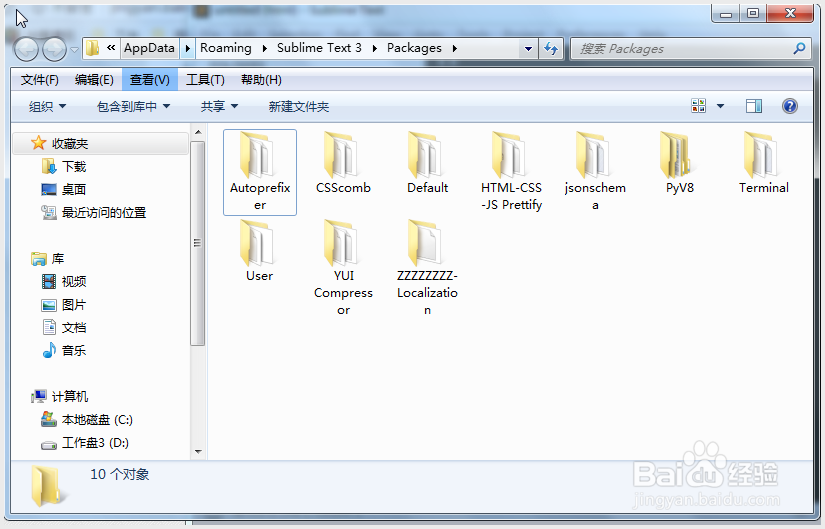The height and width of the screenshot is (529, 825).
Task: Open the help question mark icon
Action: click(790, 106)
